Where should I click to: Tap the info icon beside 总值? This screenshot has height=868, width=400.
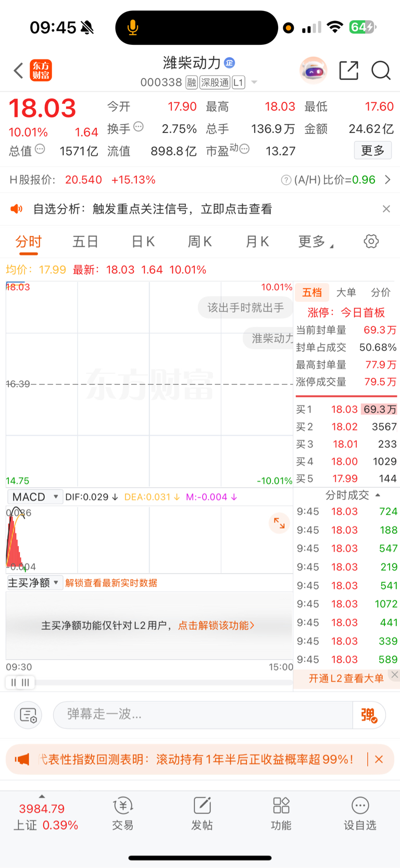40,149
